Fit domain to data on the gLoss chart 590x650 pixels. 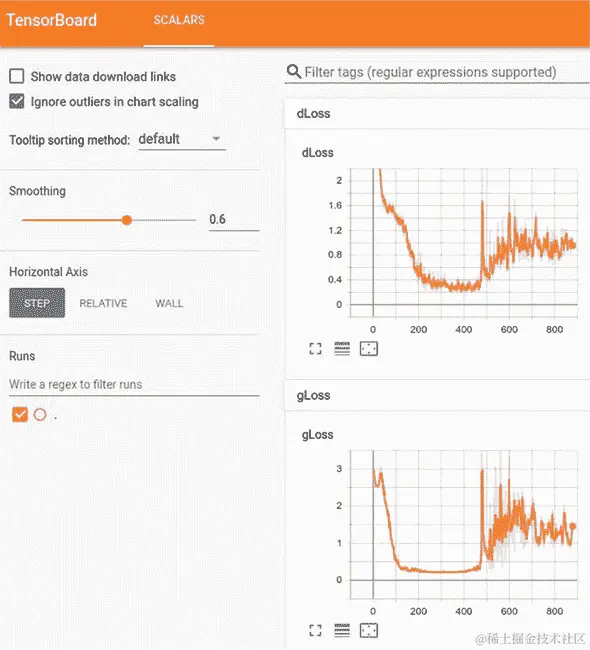coord(369,631)
